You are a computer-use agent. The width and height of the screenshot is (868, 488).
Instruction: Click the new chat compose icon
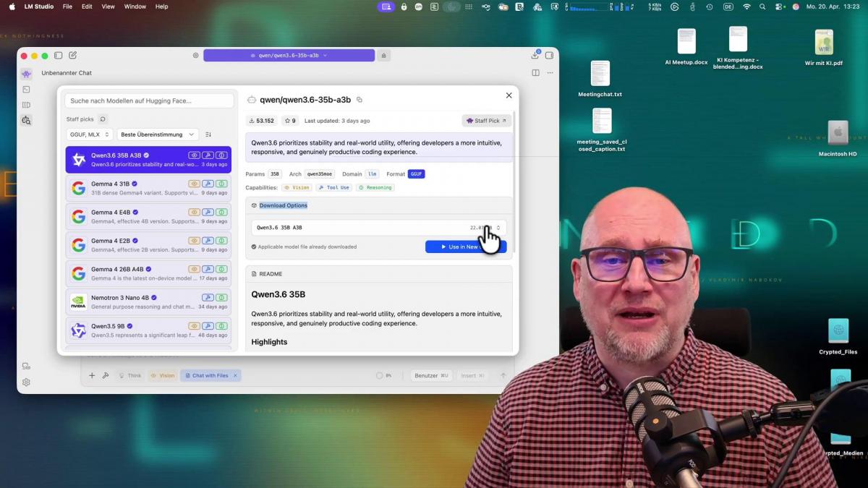click(73, 56)
